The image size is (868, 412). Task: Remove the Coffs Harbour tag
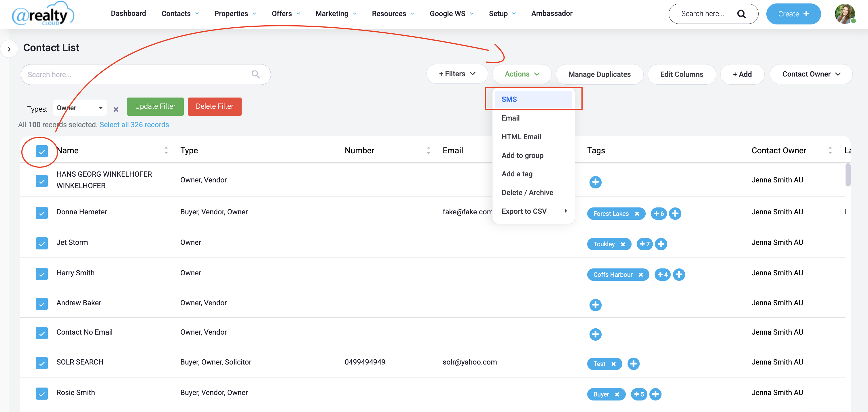coord(640,275)
